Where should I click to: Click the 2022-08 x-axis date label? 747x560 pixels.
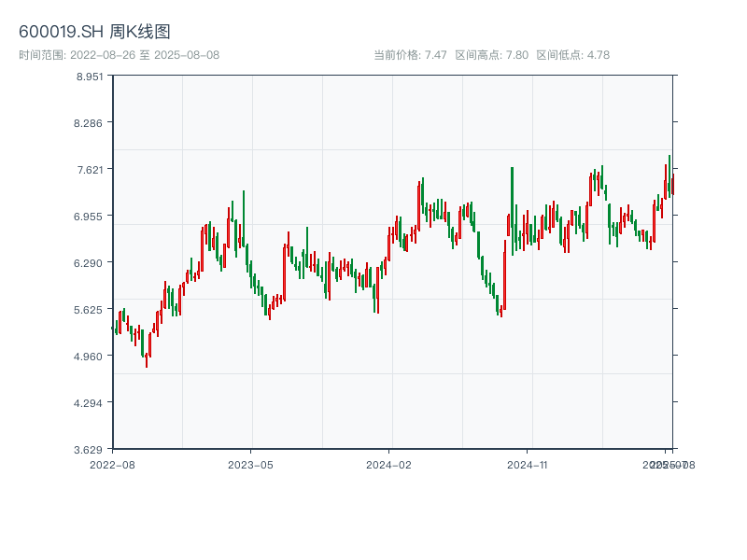point(112,464)
